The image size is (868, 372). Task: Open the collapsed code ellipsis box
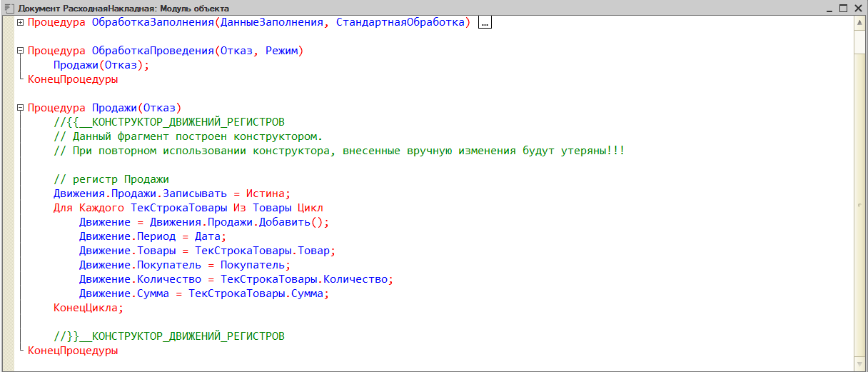485,23
